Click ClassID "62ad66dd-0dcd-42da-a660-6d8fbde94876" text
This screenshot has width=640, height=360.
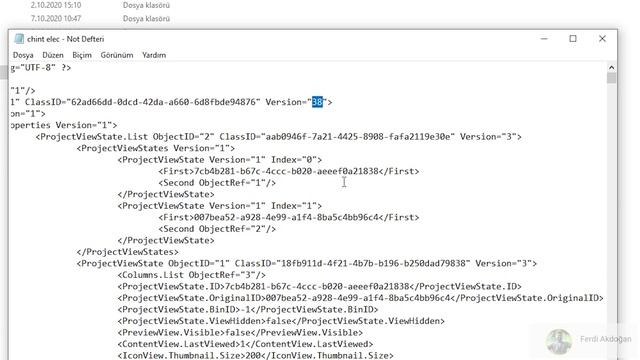pyautogui.click(x=142, y=102)
